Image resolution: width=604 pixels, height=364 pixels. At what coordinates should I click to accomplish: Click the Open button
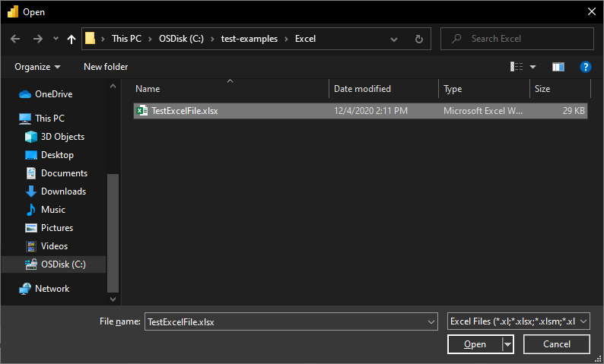pyautogui.click(x=475, y=344)
